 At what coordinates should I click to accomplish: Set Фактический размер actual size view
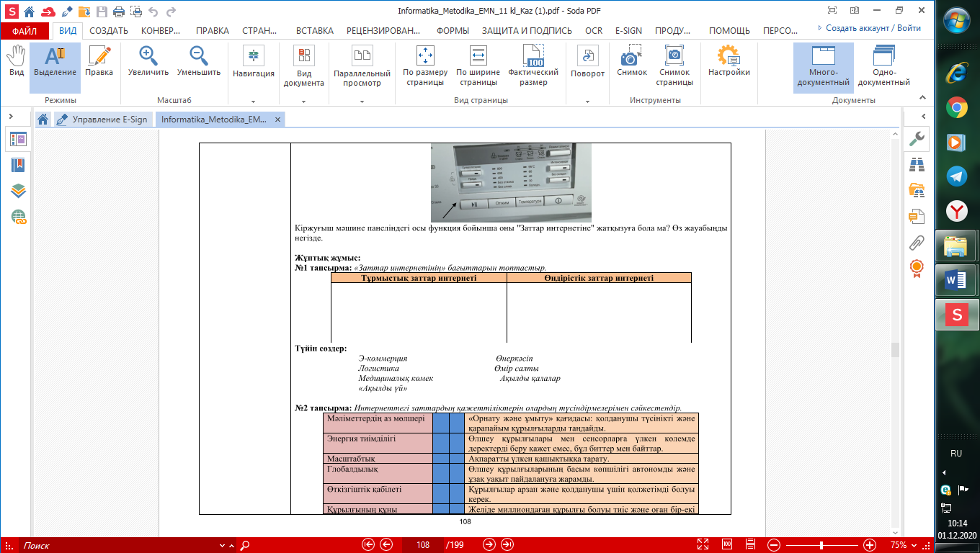pyautogui.click(x=533, y=66)
